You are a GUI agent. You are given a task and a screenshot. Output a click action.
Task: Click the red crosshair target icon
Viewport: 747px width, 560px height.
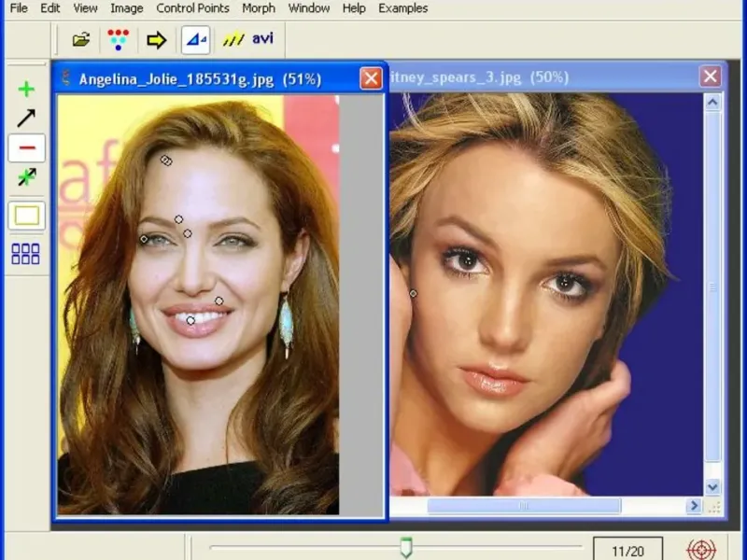click(x=701, y=550)
